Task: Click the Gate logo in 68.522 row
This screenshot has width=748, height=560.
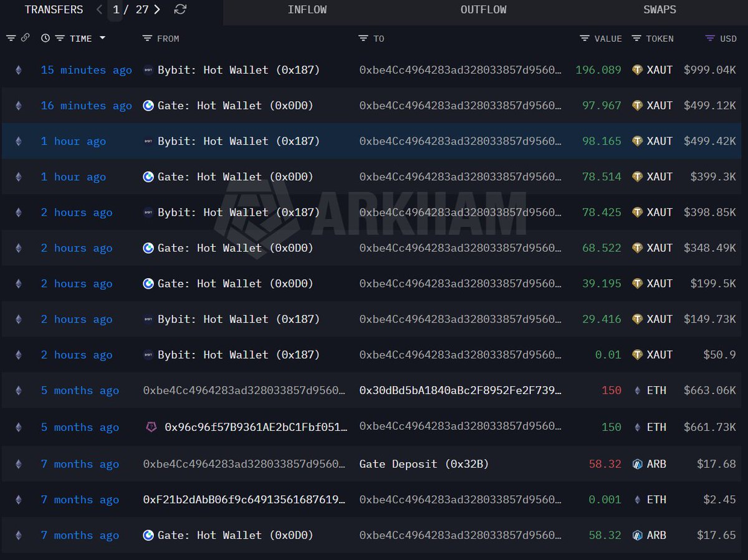Action: coord(148,248)
